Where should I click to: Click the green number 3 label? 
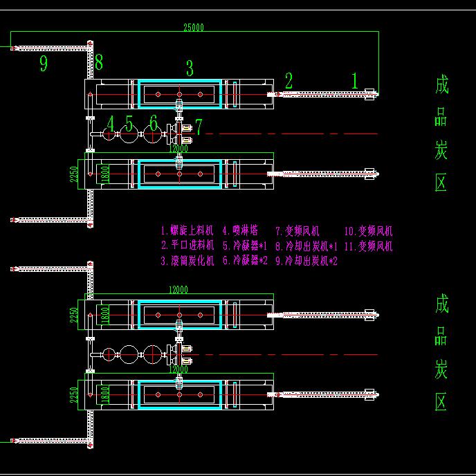tap(189, 68)
